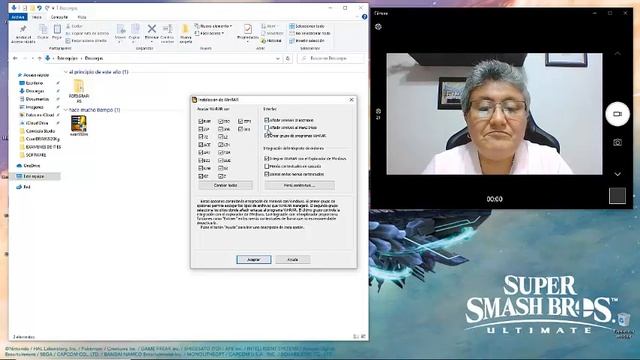Collapse 'al principio de este año' group
Viewport: 640px width, 360px height.
66,72
